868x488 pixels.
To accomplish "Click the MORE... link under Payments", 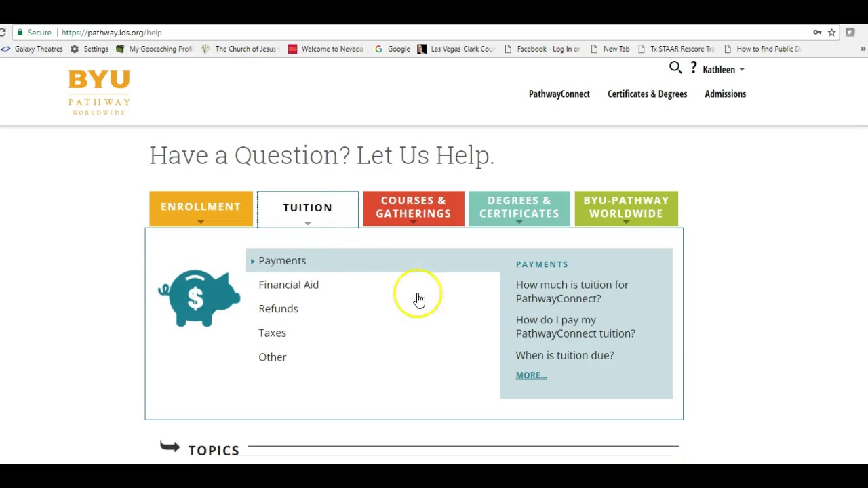I will (531, 375).
